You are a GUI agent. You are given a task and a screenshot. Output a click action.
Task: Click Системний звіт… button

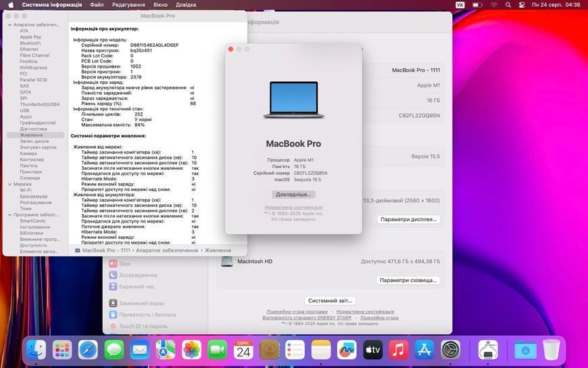pyautogui.click(x=330, y=301)
